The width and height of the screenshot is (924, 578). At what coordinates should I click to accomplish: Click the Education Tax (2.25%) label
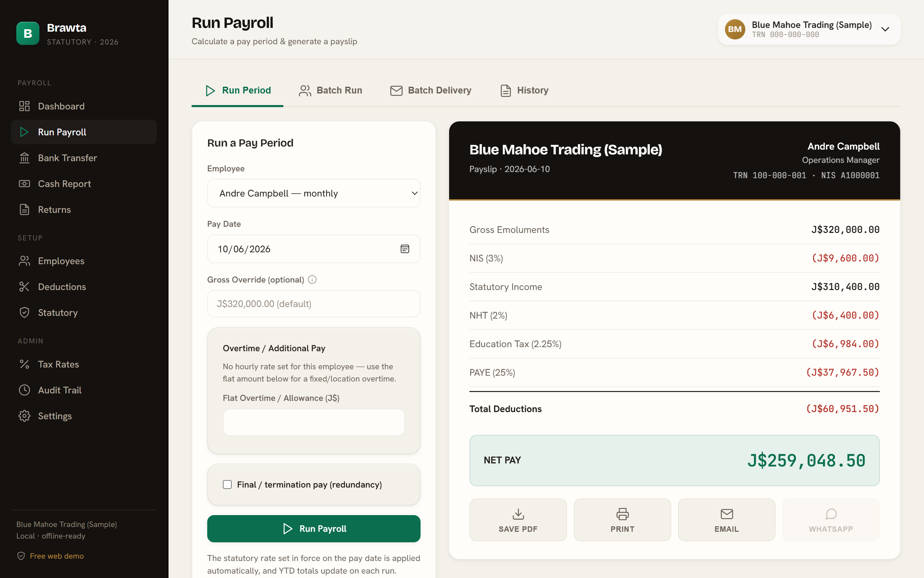[x=515, y=344]
